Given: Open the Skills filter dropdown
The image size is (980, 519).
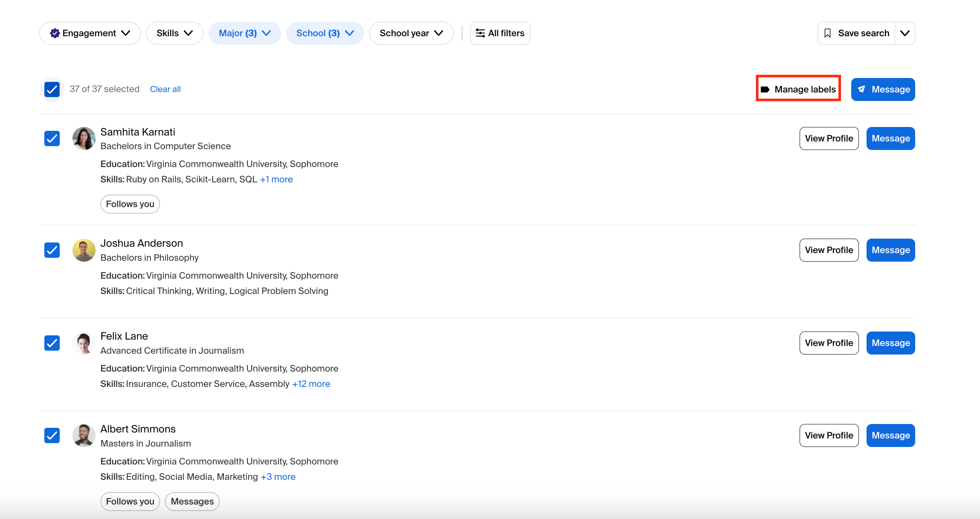Looking at the screenshot, I should [x=174, y=33].
